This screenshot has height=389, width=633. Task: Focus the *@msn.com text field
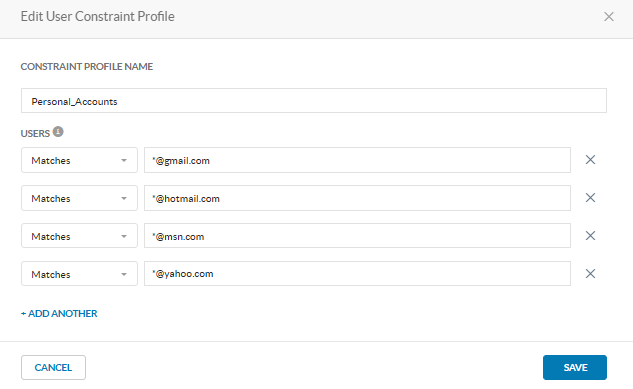click(x=357, y=236)
